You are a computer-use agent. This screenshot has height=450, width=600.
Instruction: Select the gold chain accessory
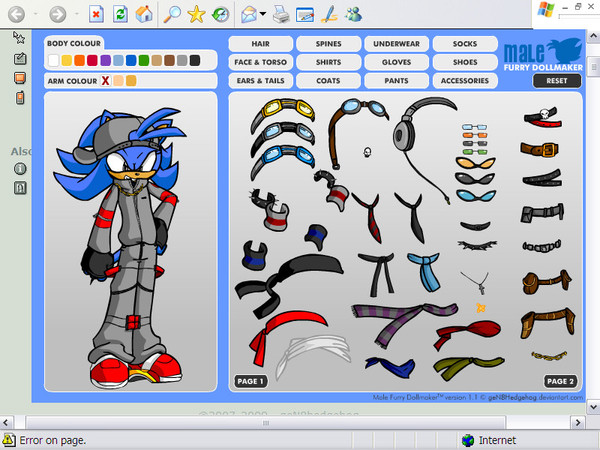tap(549, 356)
